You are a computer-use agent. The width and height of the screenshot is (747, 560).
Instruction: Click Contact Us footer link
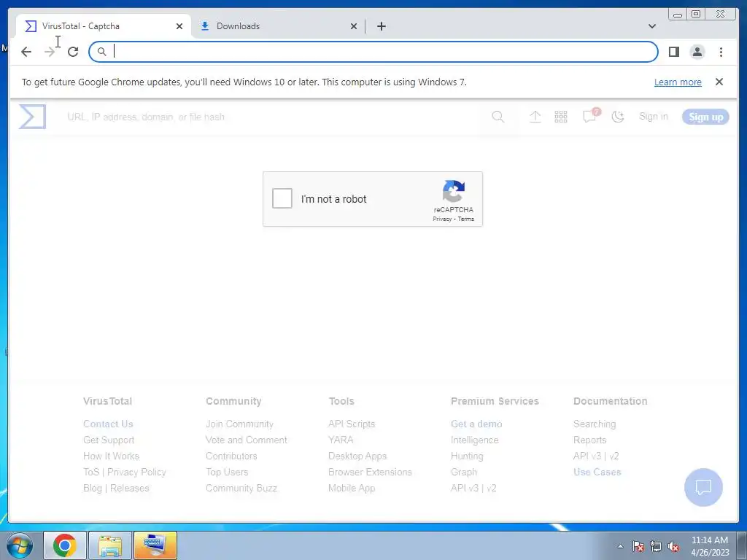tap(108, 424)
